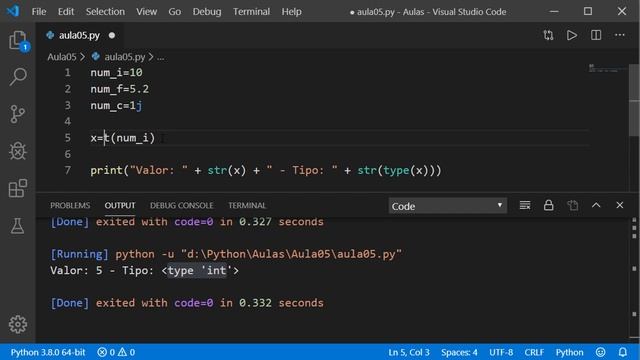Expand the Aula05 breadcrumb folder

(x=62, y=57)
